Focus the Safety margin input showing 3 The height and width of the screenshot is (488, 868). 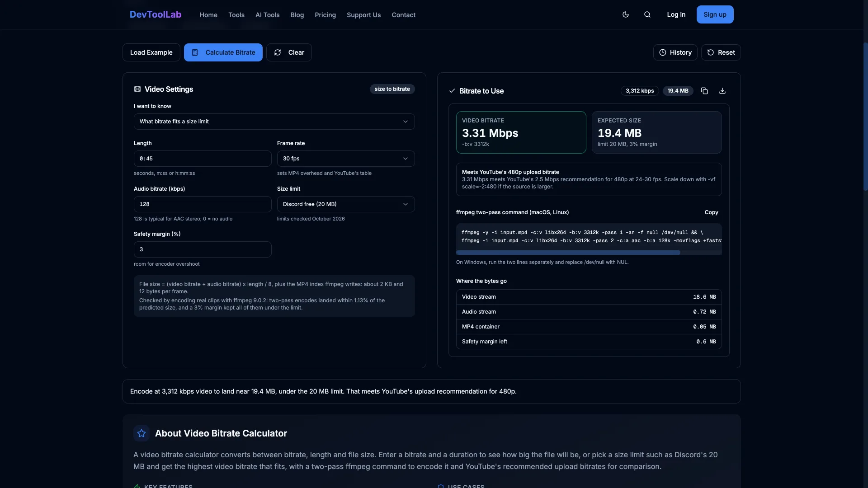pos(203,249)
